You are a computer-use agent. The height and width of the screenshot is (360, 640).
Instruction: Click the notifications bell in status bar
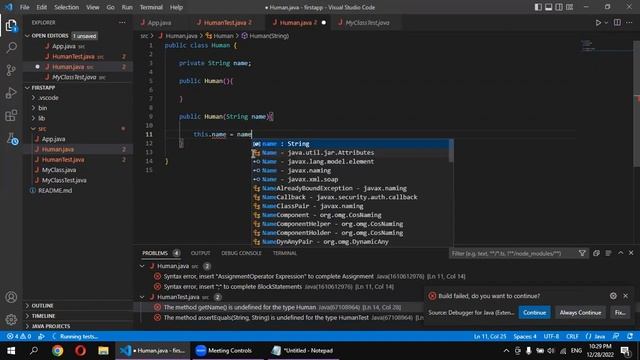coord(630,336)
